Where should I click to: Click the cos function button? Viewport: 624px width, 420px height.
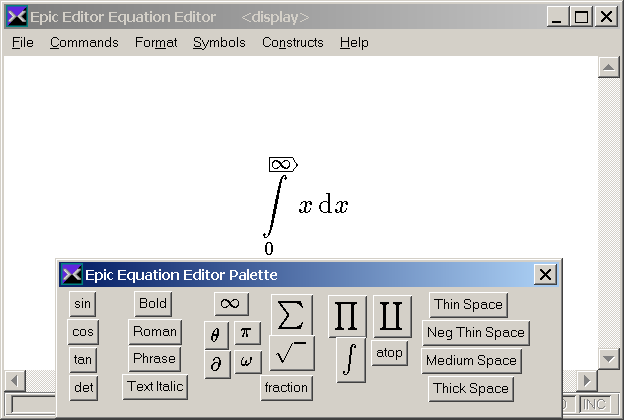click(x=83, y=332)
